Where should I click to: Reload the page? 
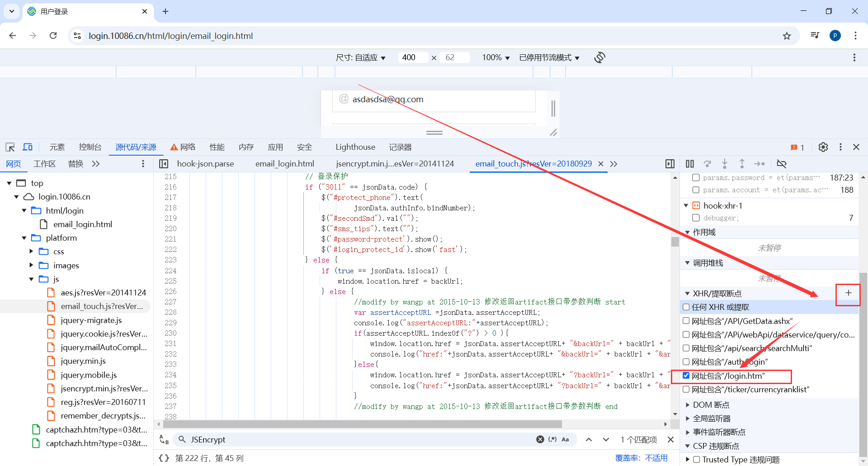click(x=53, y=36)
